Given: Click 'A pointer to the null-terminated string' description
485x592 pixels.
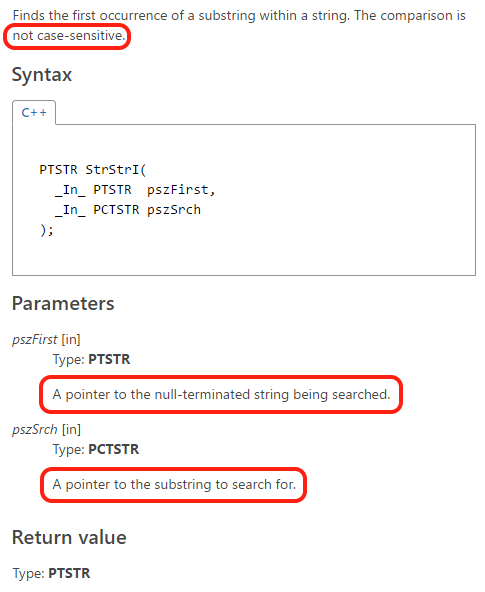Looking at the screenshot, I should point(221,395).
